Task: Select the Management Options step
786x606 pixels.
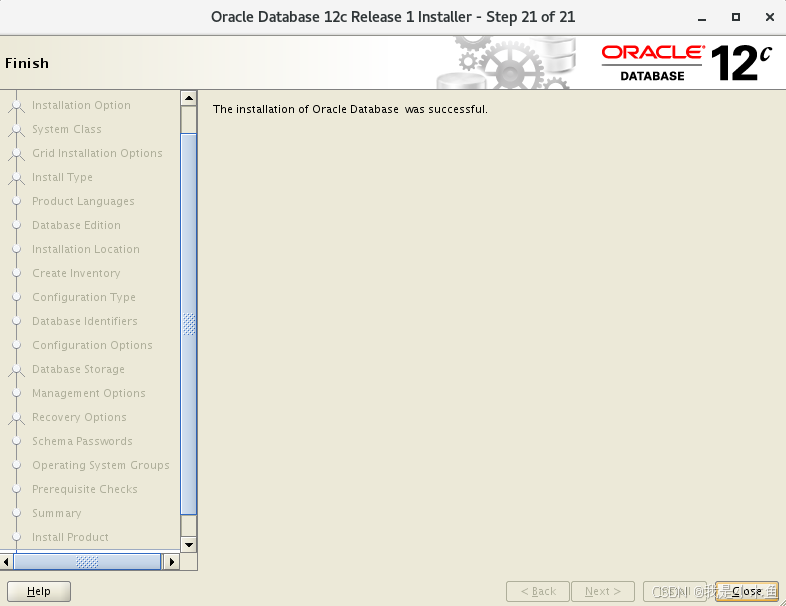Action: coord(89,393)
